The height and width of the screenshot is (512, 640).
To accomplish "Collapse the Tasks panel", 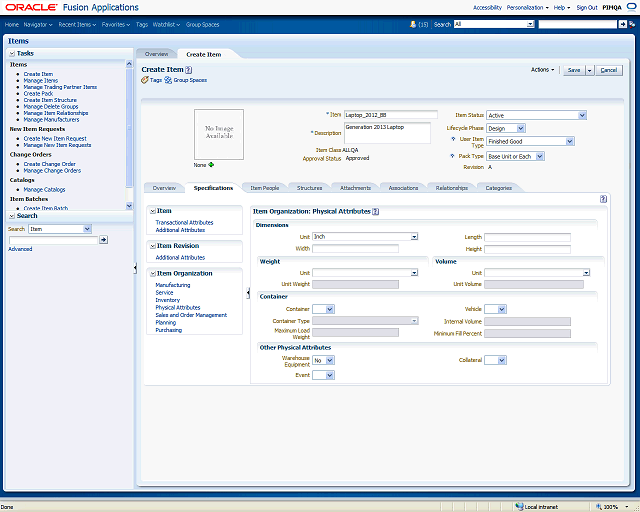I will [12, 53].
